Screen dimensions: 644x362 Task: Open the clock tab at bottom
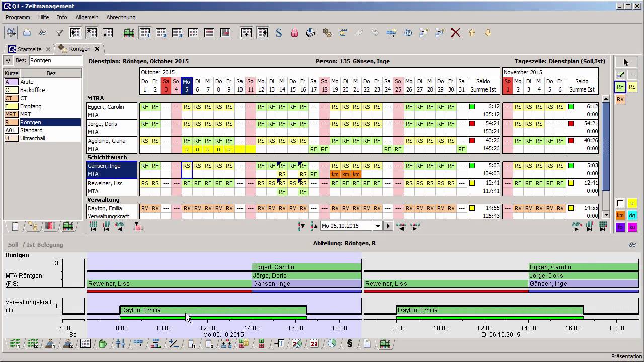[x=332, y=344]
